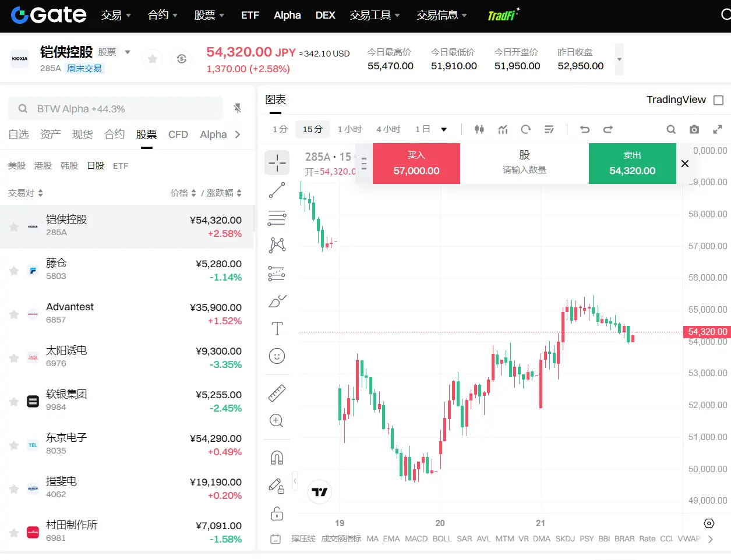This screenshot has width=731, height=560.
Task: Collapse the drawing toolbar side arrow
Action: point(295,481)
